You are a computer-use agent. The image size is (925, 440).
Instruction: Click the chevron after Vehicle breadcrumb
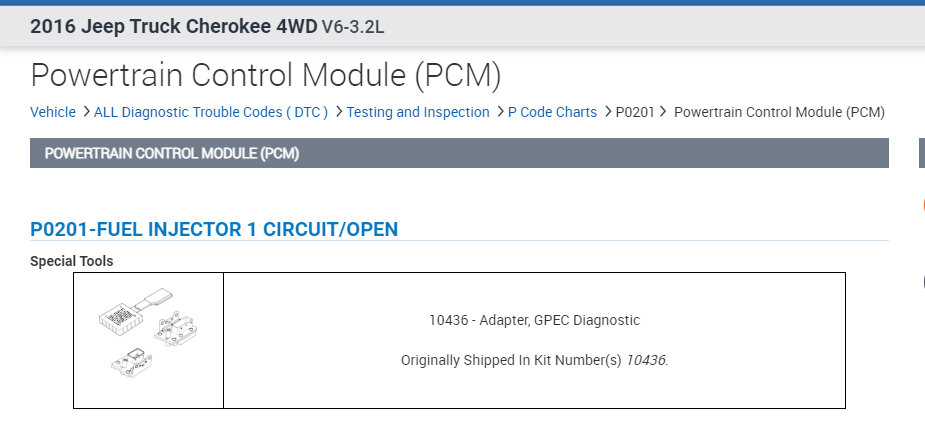pyautogui.click(x=86, y=112)
